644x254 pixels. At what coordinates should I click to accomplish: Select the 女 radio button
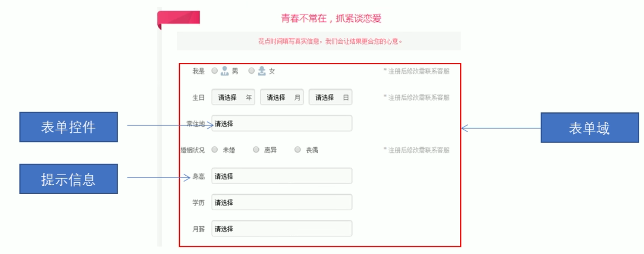pos(252,71)
